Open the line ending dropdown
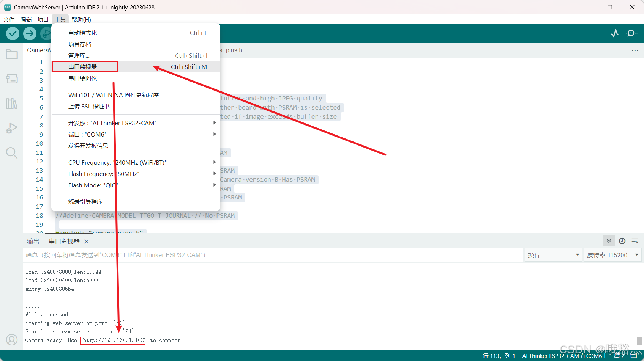Image resolution: width=644 pixels, height=361 pixels. (554, 255)
